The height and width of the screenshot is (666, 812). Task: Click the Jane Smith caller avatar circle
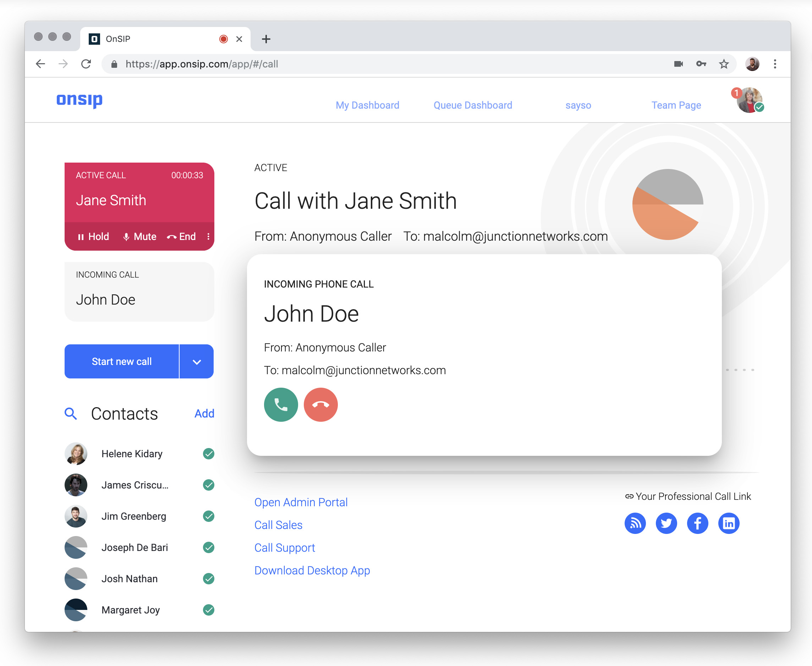point(668,204)
